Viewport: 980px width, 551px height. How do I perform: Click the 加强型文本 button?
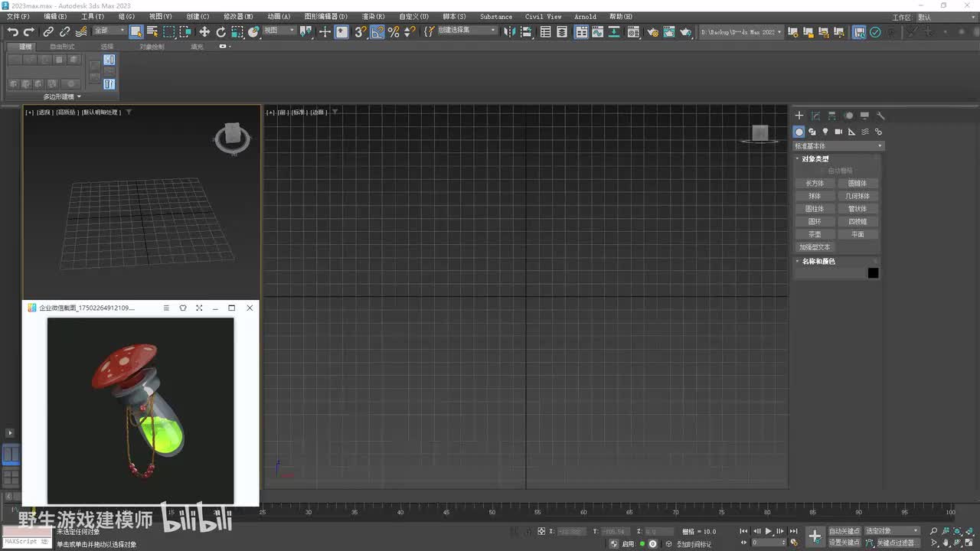point(815,247)
